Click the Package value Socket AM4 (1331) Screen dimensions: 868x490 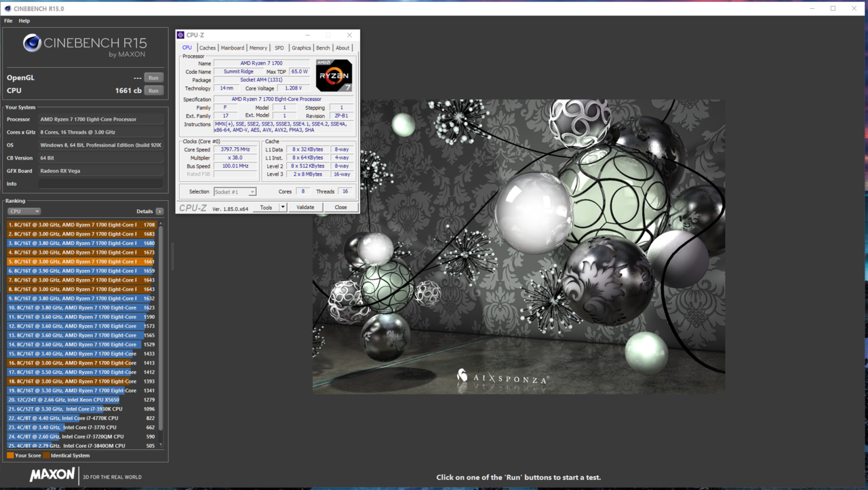pos(261,80)
